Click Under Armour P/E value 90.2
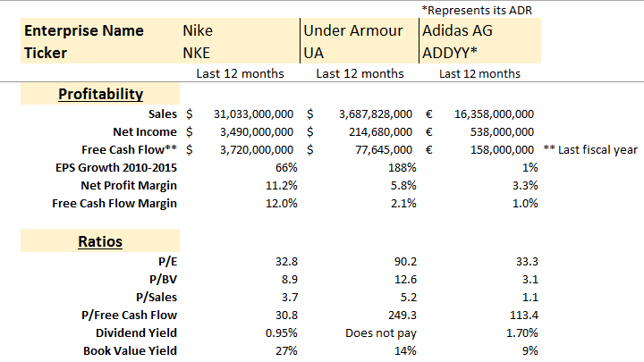 [402, 262]
